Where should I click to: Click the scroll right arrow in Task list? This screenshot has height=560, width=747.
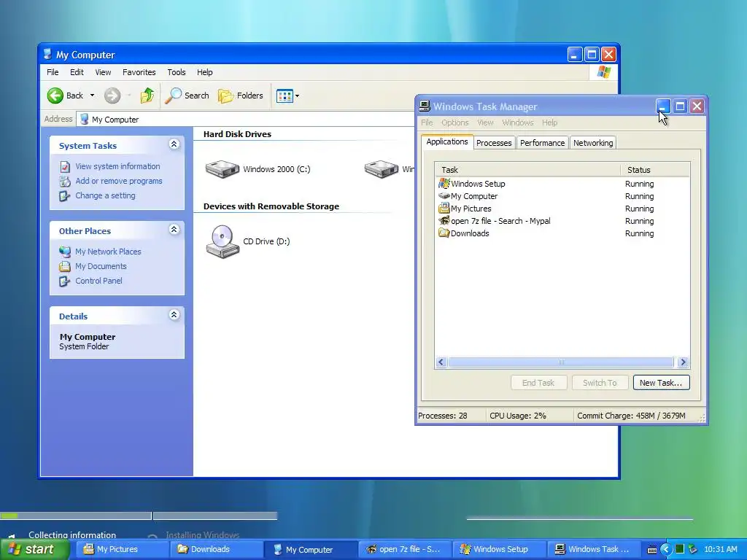click(683, 362)
